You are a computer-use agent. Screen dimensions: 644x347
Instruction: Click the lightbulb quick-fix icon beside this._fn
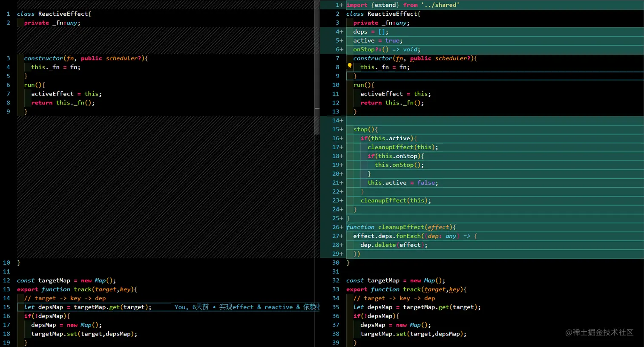click(x=350, y=66)
